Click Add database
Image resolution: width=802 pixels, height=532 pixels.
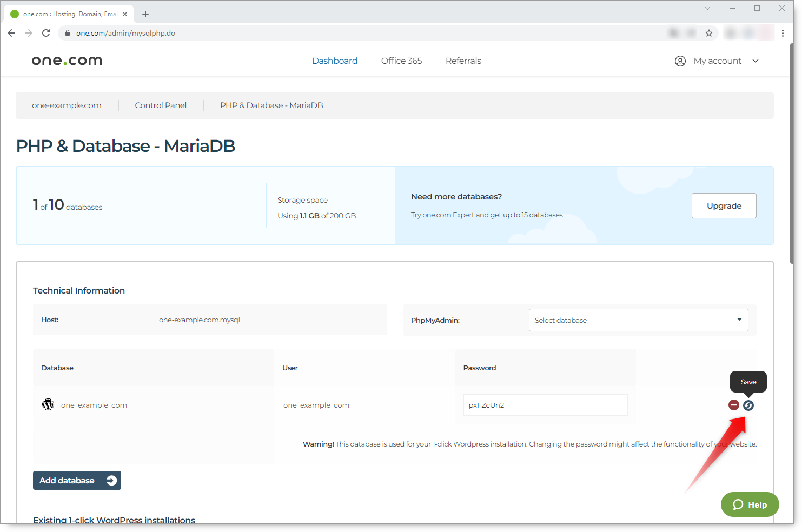[x=77, y=480]
